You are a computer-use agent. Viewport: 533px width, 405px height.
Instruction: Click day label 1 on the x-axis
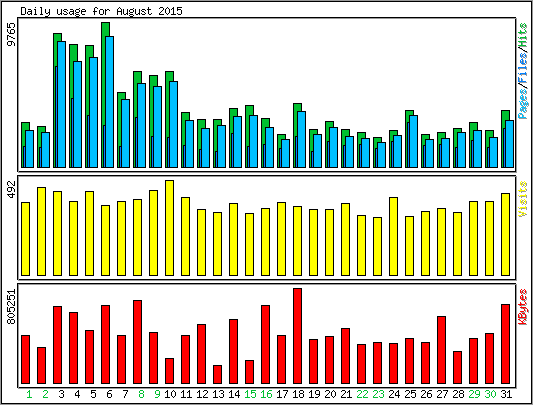(29, 394)
